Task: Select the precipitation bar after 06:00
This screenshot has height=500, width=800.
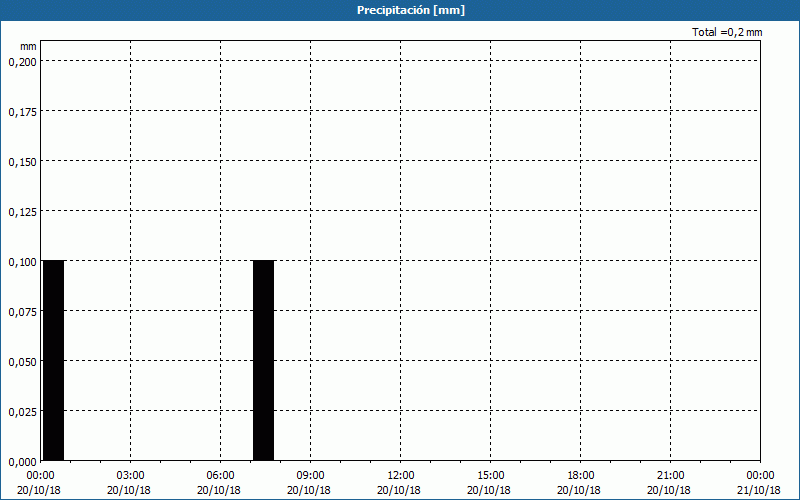Action: pyautogui.click(x=263, y=360)
